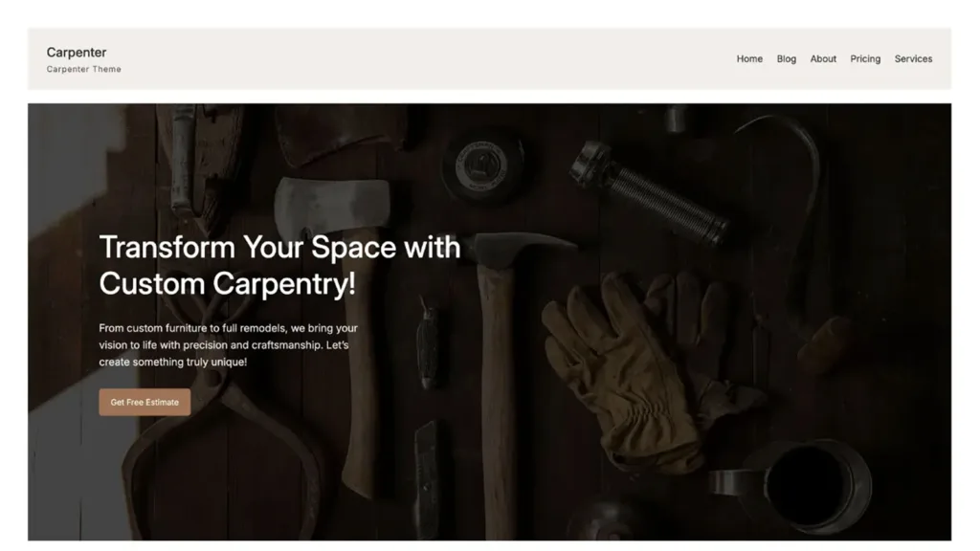The width and height of the screenshot is (980, 551).
Task: Open the Home navigation link
Action: coord(748,58)
